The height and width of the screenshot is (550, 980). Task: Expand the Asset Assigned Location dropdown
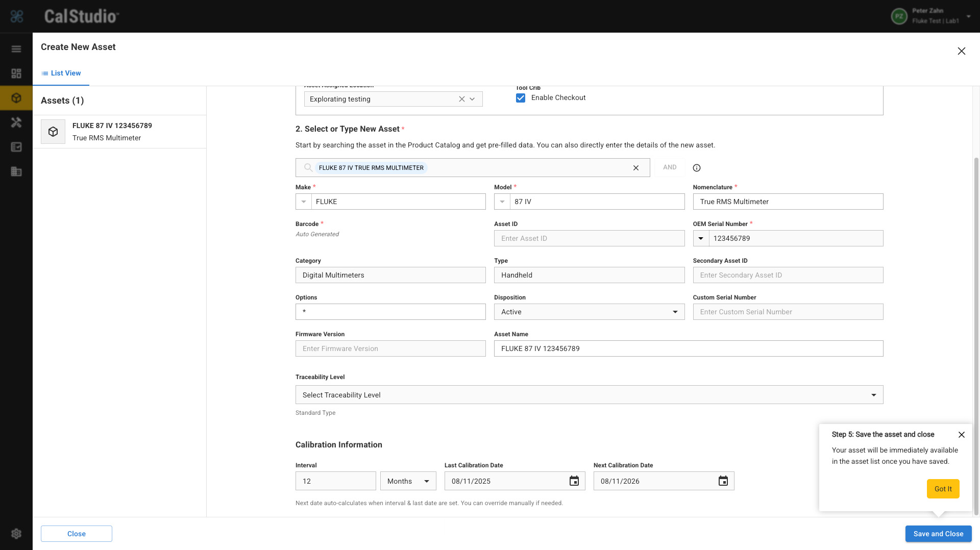tap(472, 99)
